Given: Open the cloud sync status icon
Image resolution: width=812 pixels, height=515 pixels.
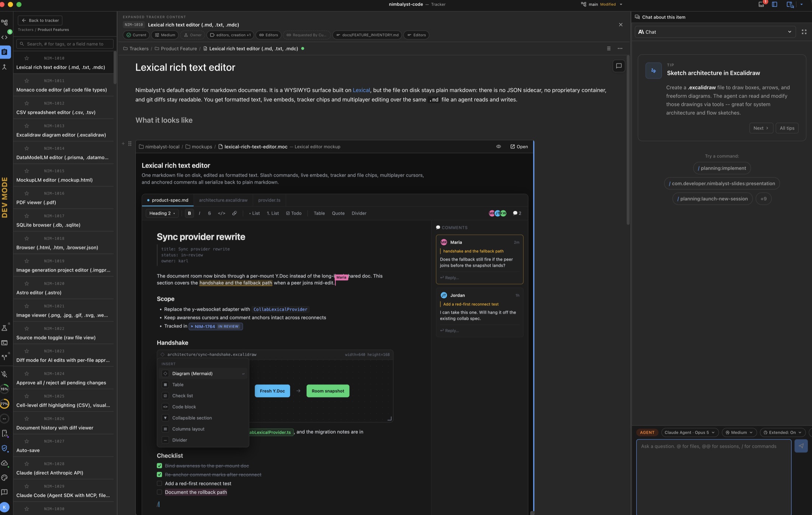Looking at the screenshot, I should tap(4, 463).
